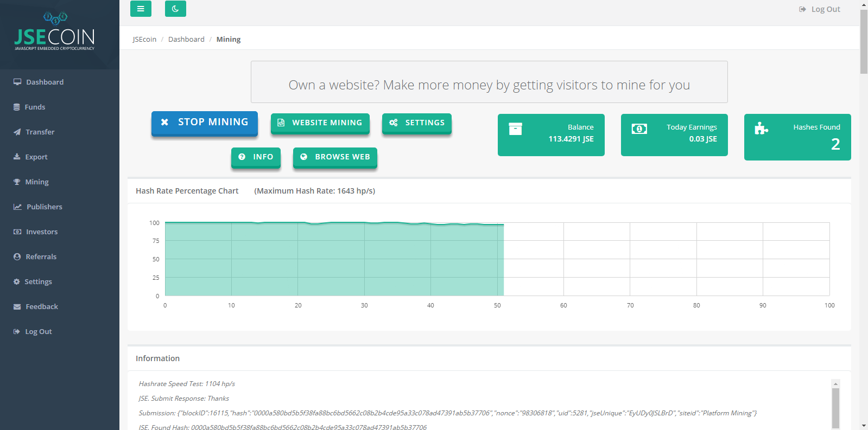Click the Export download icon
This screenshot has width=868, height=430.
pos(17,157)
